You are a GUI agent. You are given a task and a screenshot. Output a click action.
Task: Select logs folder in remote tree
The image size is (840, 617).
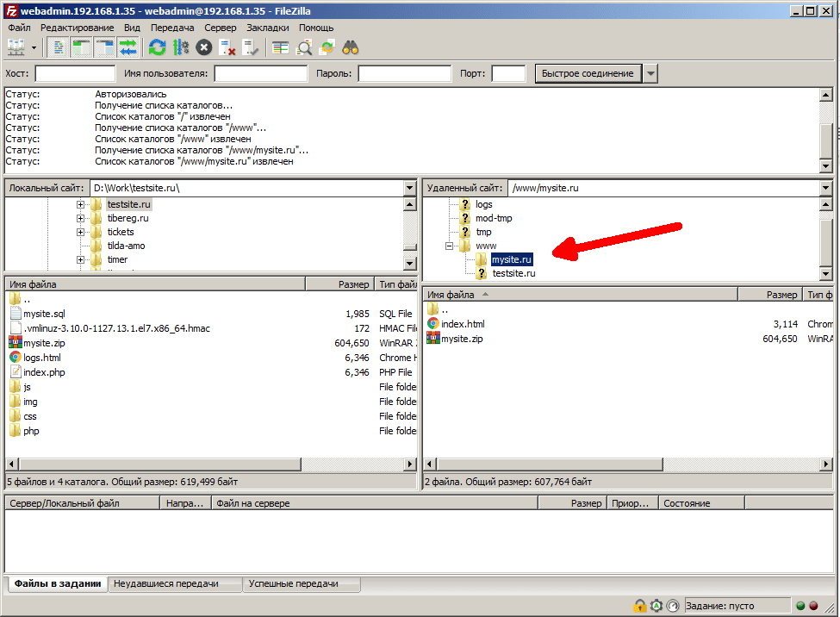[483, 204]
